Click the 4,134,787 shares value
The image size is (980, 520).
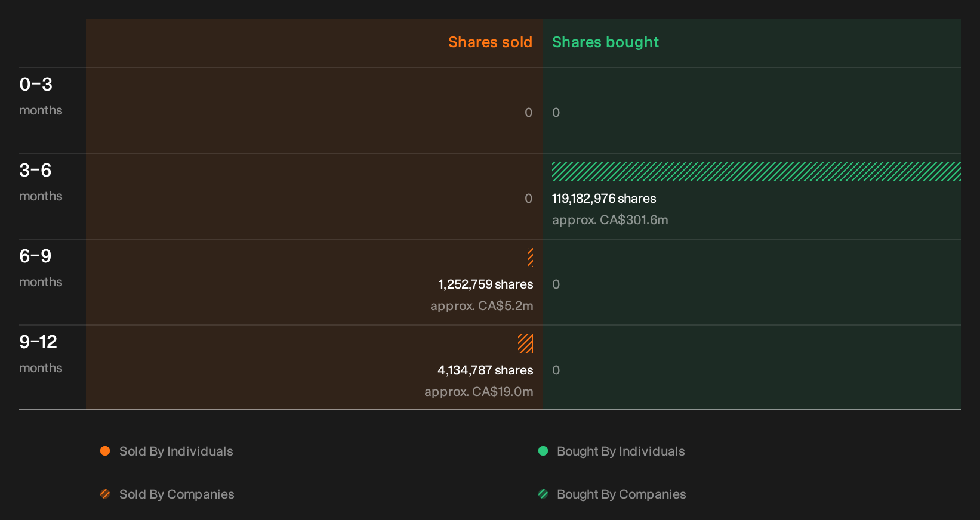pyautogui.click(x=485, y=370)
